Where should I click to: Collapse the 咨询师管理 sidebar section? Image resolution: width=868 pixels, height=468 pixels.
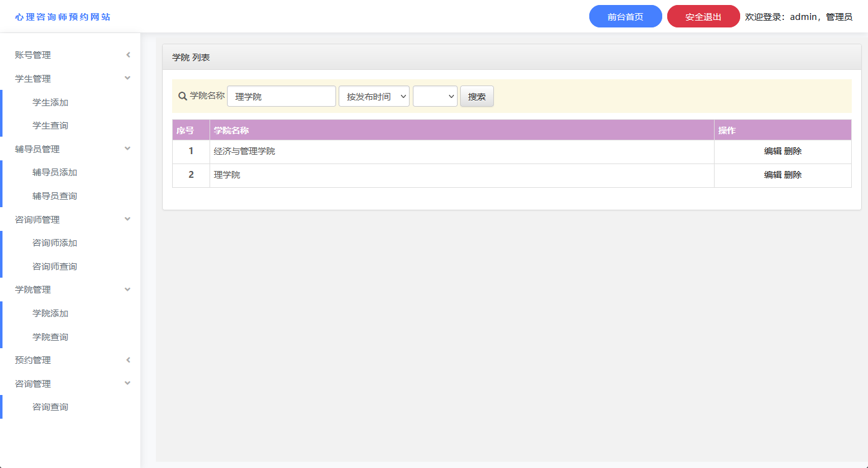[x=70, y=220]
